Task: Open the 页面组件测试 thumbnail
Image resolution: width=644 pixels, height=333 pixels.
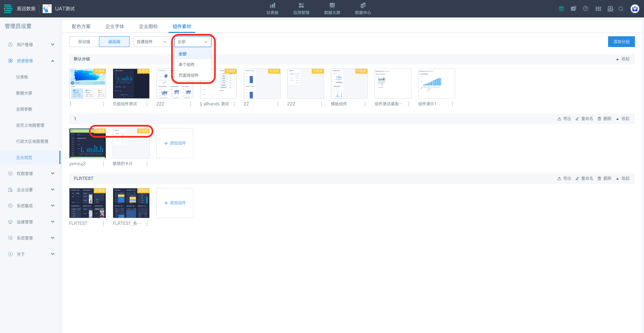Action: pyautogui.click(x=131, y=84)
